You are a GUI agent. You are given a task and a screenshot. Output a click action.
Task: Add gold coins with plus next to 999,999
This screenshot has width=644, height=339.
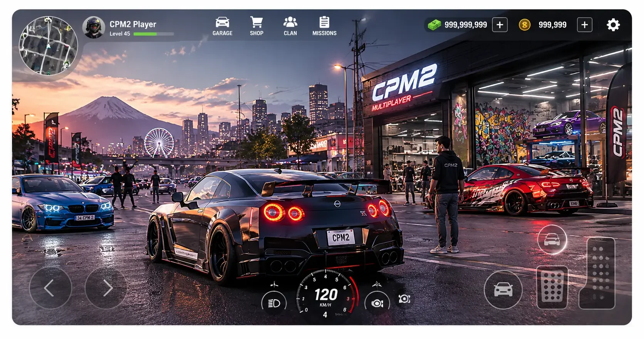[x=585, y=25]
